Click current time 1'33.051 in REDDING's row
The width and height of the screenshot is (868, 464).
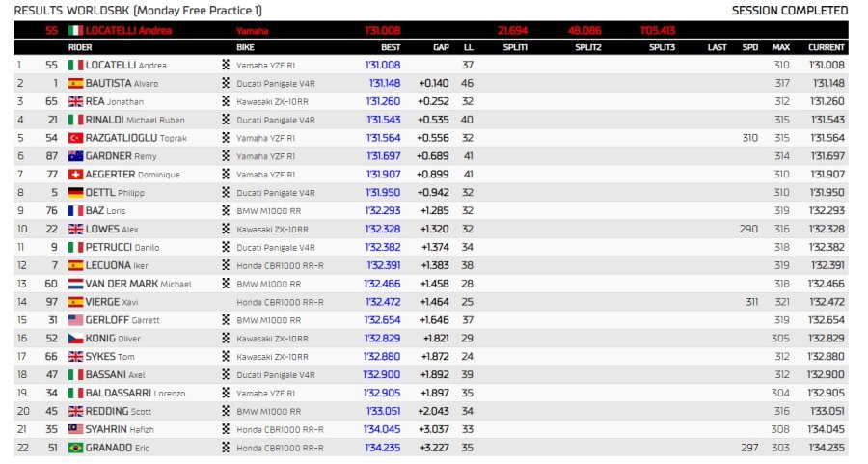click(828, 411)
